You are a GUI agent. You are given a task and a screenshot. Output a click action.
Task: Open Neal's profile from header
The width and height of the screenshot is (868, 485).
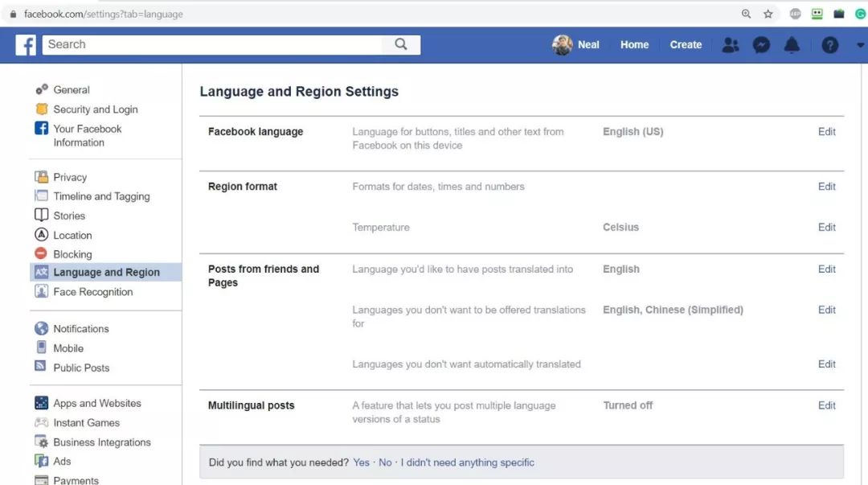coord(576,45)
